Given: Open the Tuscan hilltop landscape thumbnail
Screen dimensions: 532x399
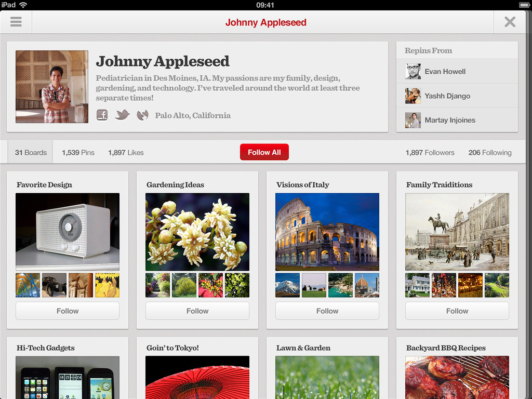Looking at the screenshot, I should pyautogui.click(x=314, y=285).
